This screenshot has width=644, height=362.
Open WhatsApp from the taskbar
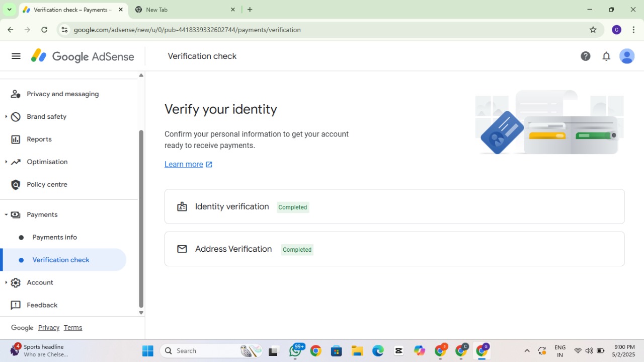coord(296,351)
